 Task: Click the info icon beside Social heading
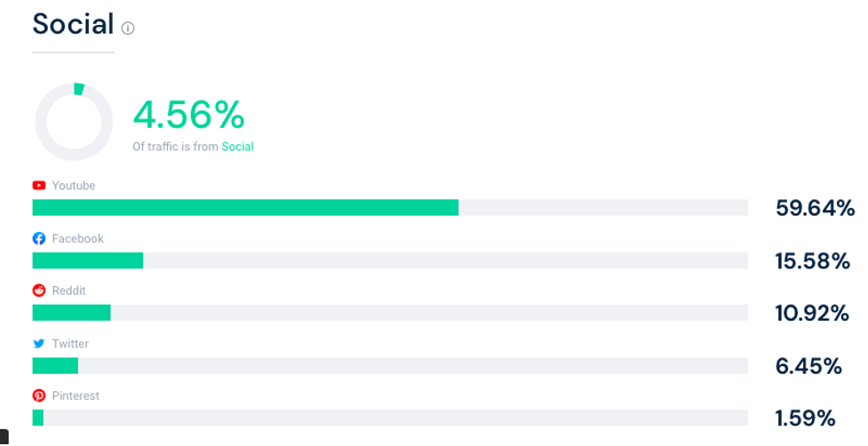[x=128, y=28]
